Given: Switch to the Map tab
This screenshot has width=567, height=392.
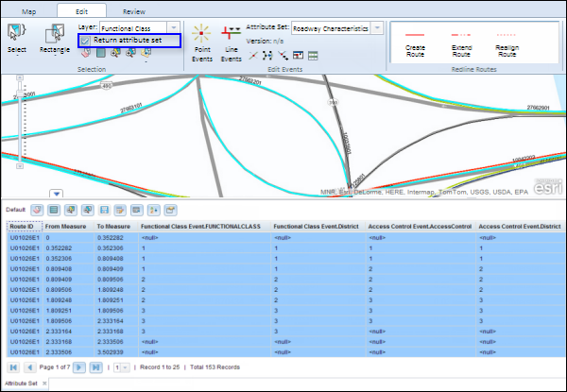Looking at the screenshot, I should pyautogui.click(x=28, y=10).
